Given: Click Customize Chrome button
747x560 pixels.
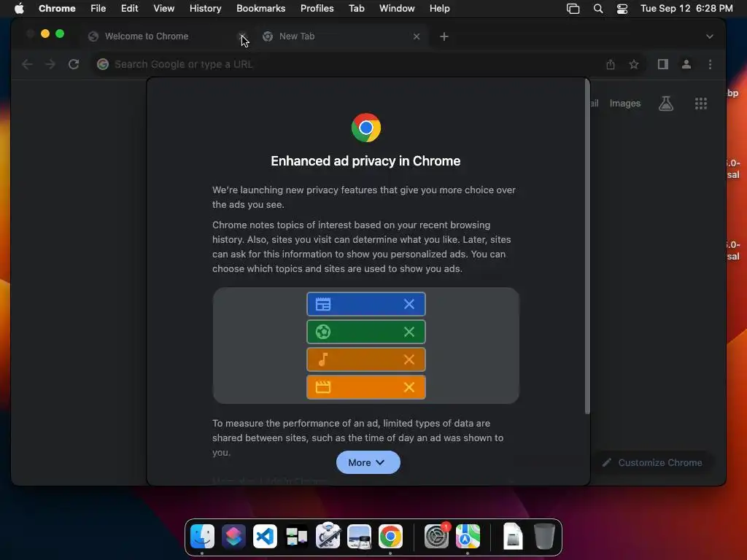Looking at the screenshot, I should [x=652, y=462].
